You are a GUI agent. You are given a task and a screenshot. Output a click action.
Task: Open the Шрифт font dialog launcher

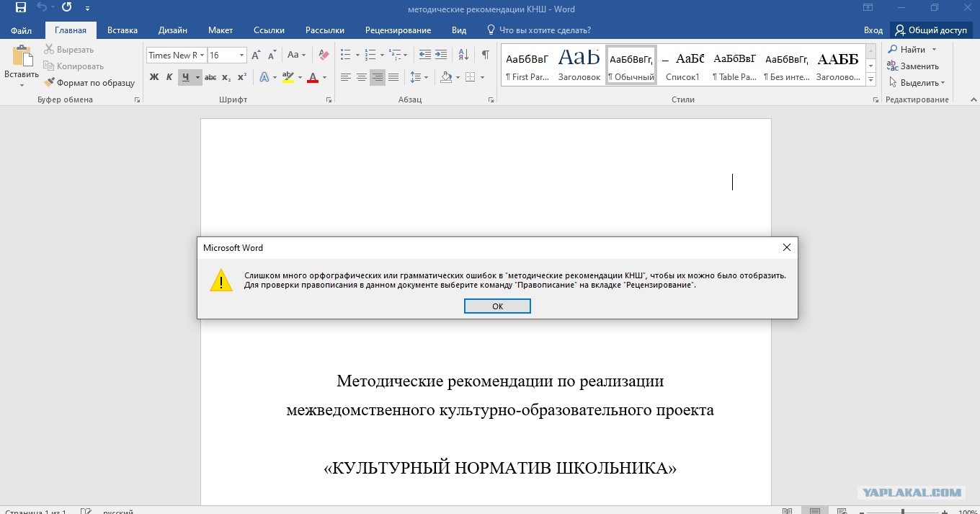point(329,100)
